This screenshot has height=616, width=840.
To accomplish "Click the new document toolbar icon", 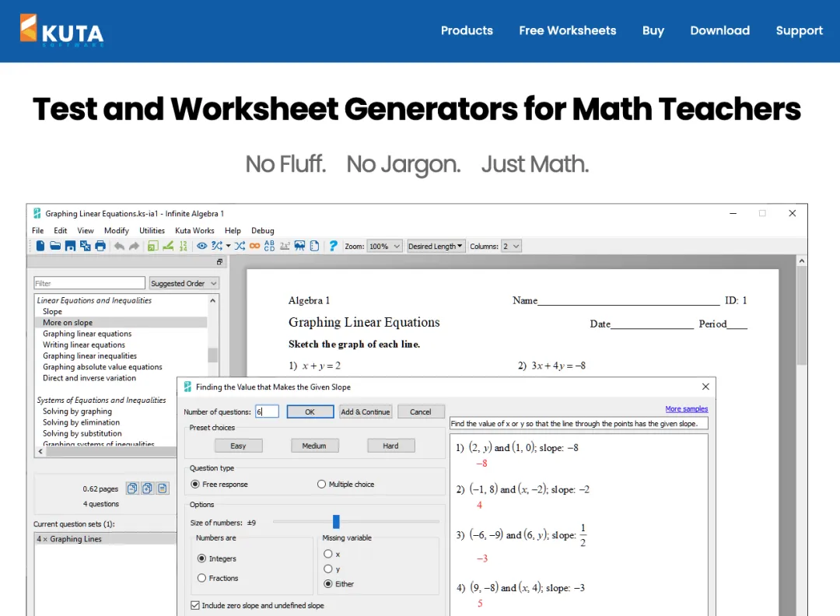I will (x=40, y=246).
